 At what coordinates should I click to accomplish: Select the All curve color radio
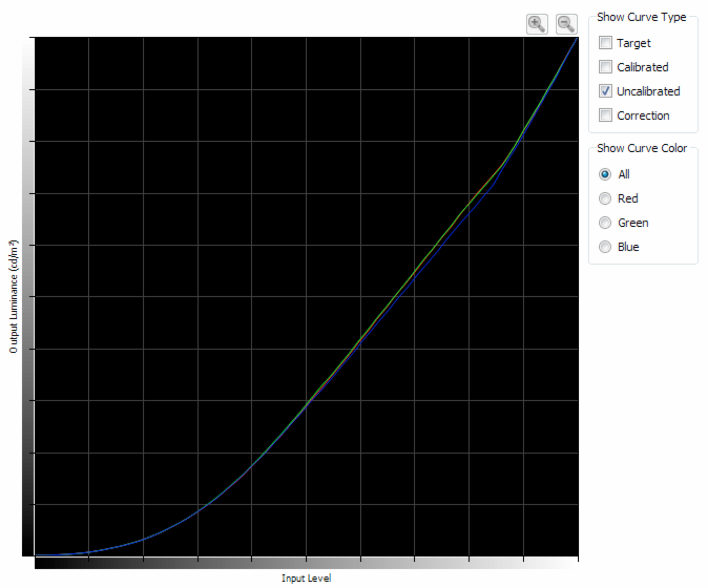[x=606, y=174]
